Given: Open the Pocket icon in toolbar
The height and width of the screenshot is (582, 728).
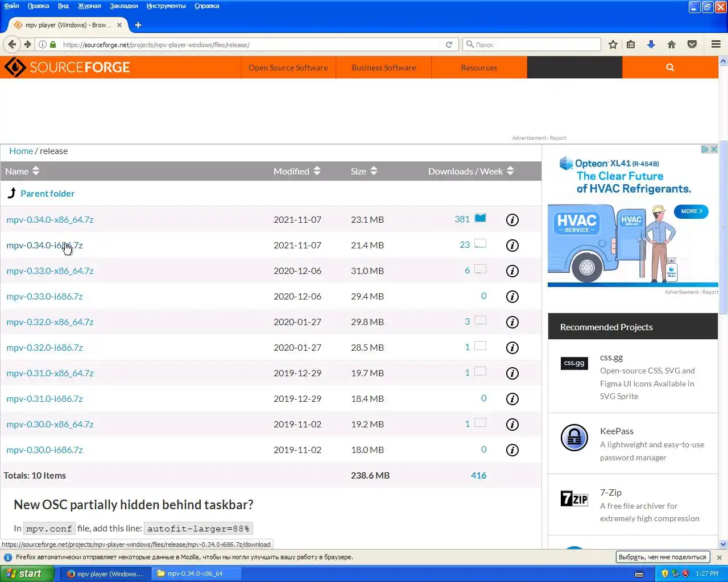Looking at the screenshot, I should point(692,44).
